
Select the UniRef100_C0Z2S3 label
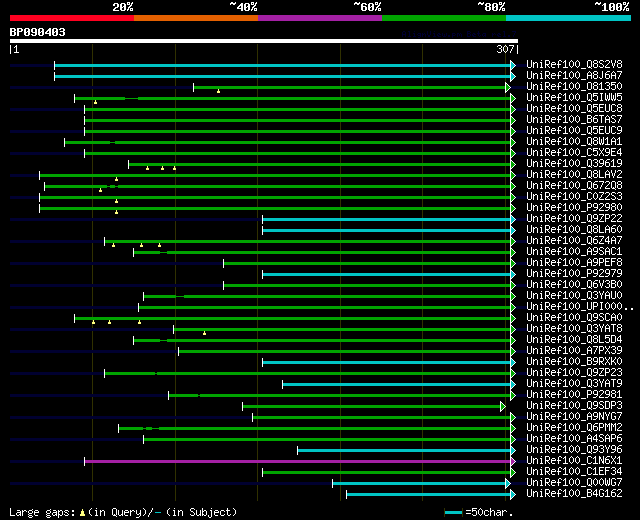coord(574,197)
